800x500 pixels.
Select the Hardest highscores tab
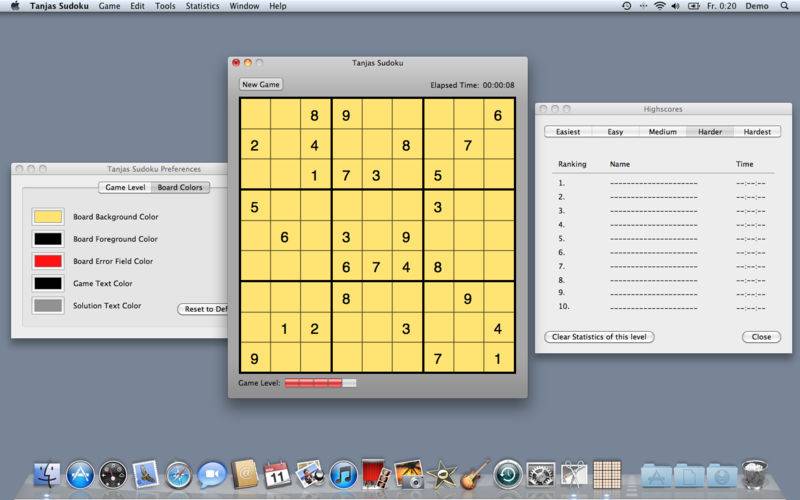757,132
